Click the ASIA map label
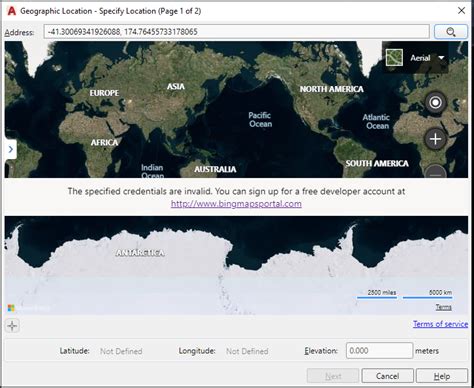The image size is (474, 388). click(176, 86)
